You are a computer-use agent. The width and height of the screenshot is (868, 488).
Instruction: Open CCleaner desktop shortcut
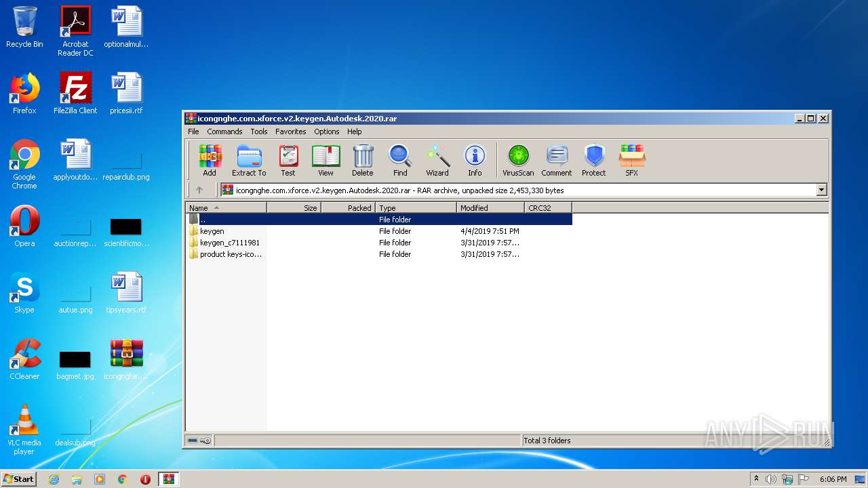(24, 359)
